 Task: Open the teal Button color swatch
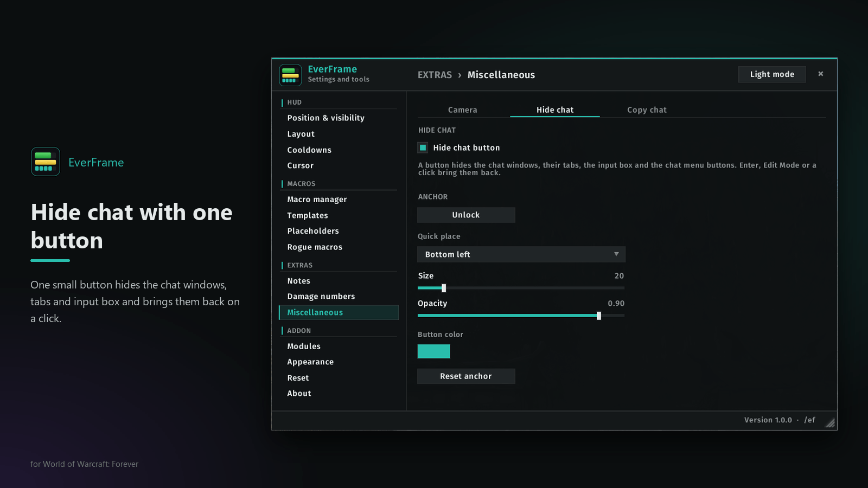[433, 351]
